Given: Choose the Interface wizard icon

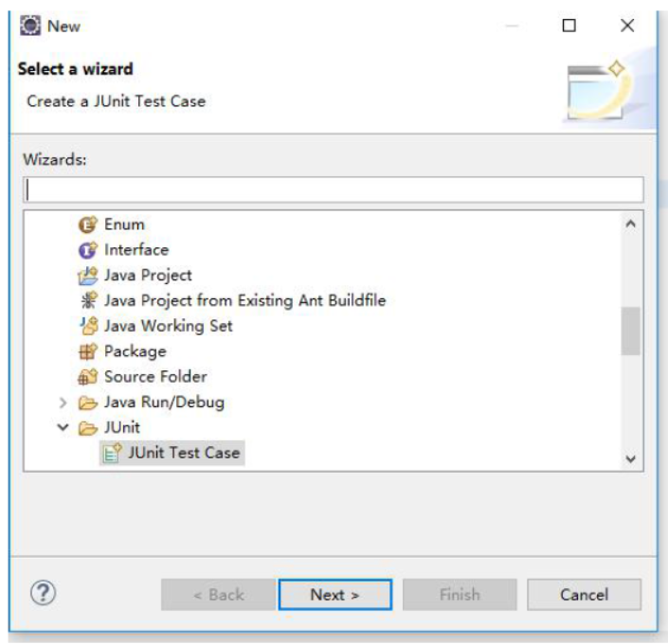Looking at the screenshot, I should coord(88,250).
